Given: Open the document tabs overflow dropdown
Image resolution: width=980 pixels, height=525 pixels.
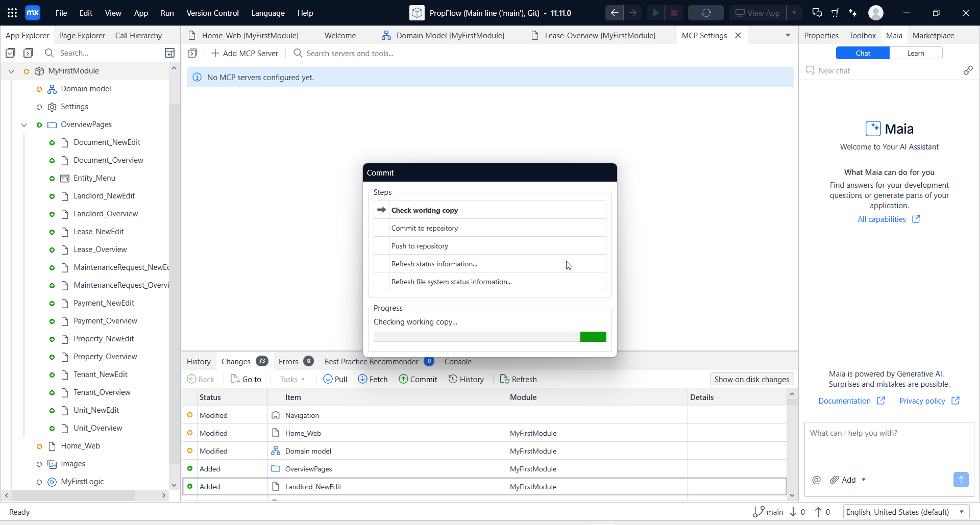Looking at the screenshot, I should click(788, 35).
